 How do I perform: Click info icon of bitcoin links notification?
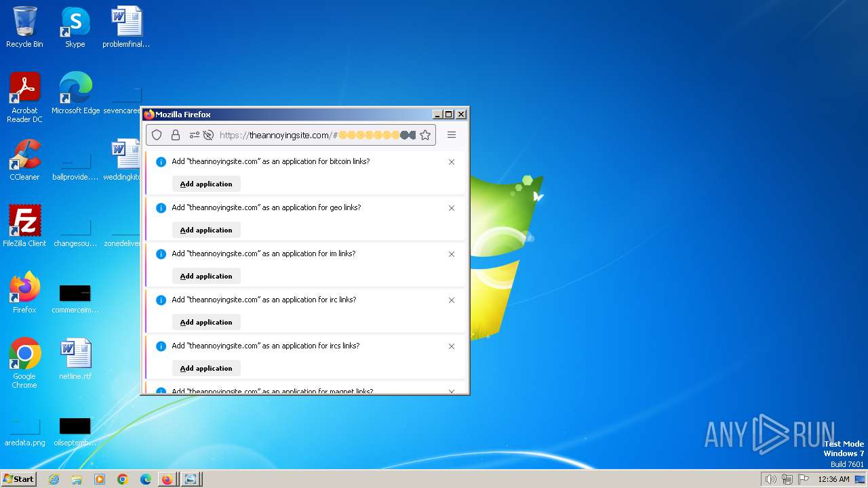[x=161, y=162]
